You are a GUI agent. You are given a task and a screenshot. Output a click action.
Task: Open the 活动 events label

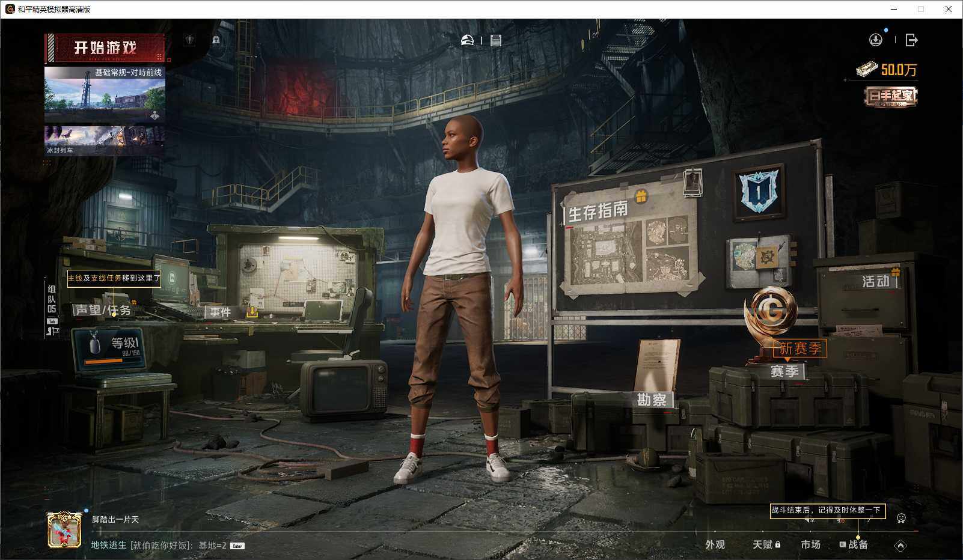(x=876, y=281)
